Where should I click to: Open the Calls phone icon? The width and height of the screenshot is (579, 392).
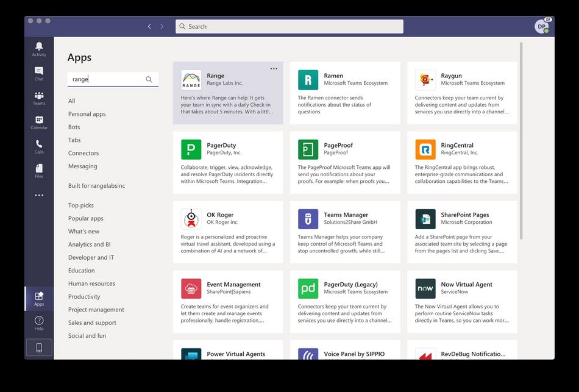[39, 144]
